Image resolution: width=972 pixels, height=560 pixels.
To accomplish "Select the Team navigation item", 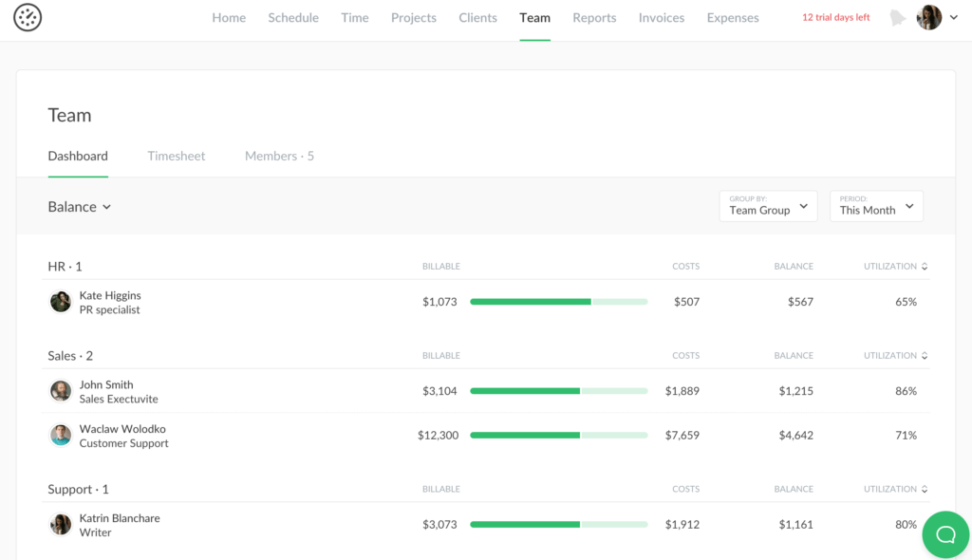I will point(535,17).
